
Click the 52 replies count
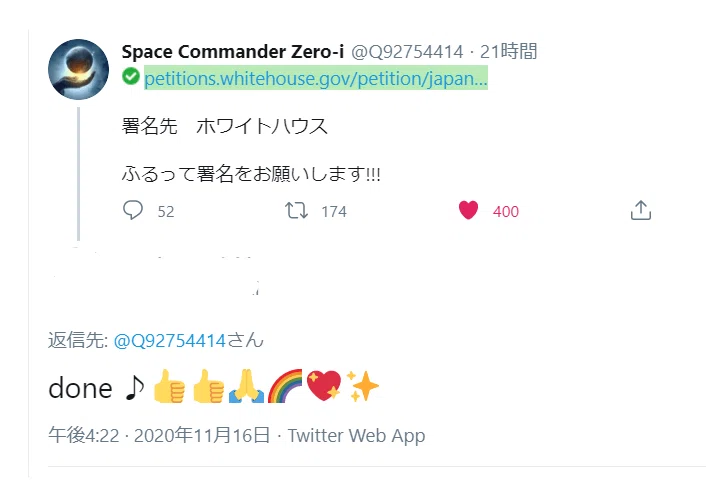pos(166,212)
